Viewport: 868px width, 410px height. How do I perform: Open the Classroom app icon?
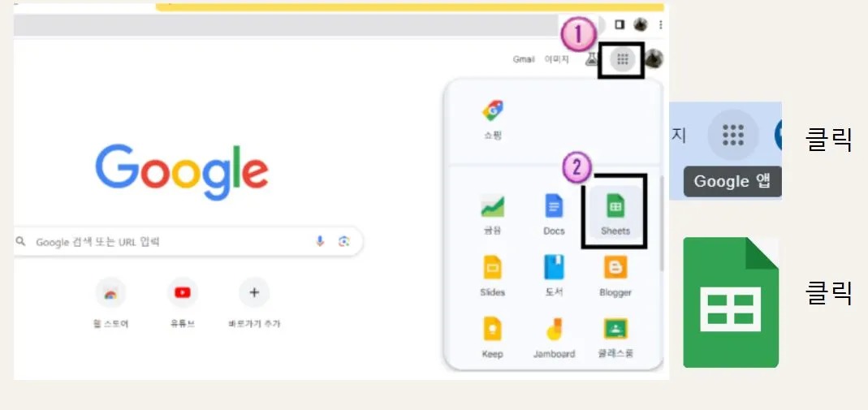615,337
